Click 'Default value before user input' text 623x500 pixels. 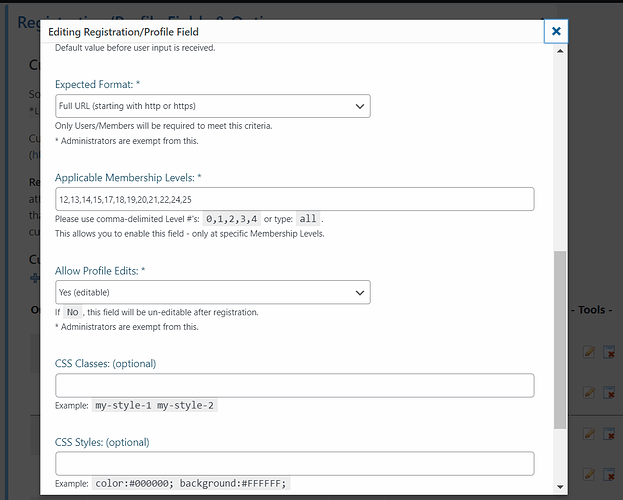pos(135,48)
